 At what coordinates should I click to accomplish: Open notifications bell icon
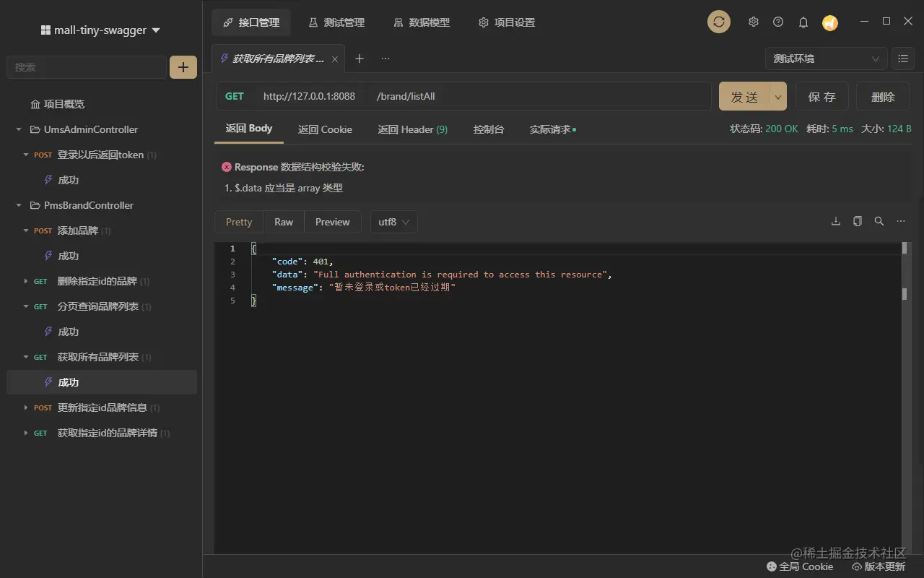click(x=803, y=22)
